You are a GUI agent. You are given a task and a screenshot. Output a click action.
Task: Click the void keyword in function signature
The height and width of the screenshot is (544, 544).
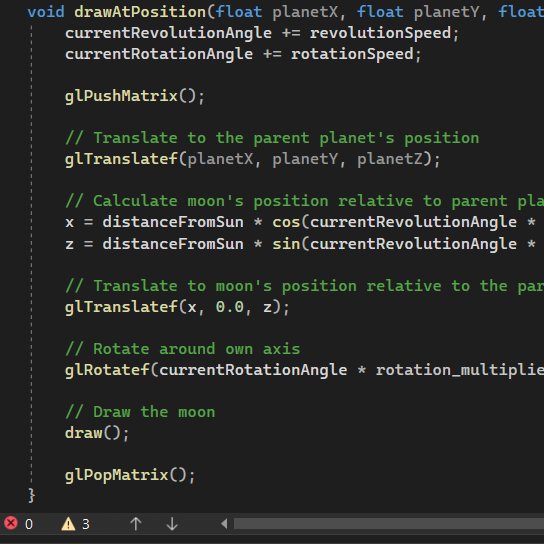(x=46, y=12)
